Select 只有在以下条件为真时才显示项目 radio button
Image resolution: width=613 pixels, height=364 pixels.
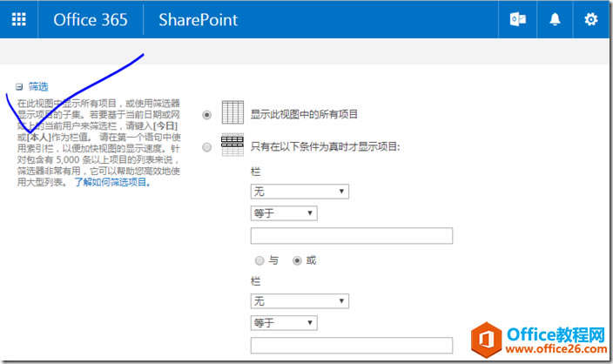click(207, 147)
